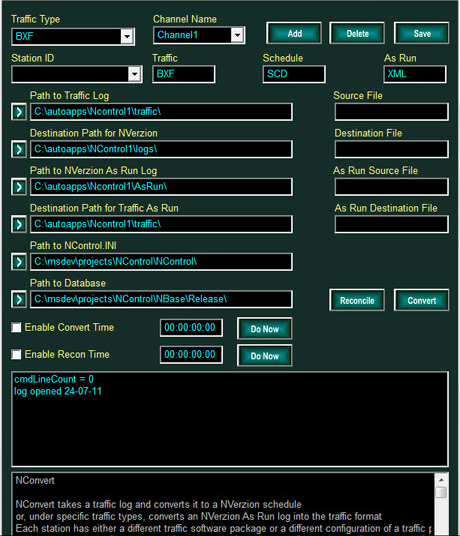Screen dimensions: 460x536
Task: Browse for Path to Database folder
Action: point(19,299)
